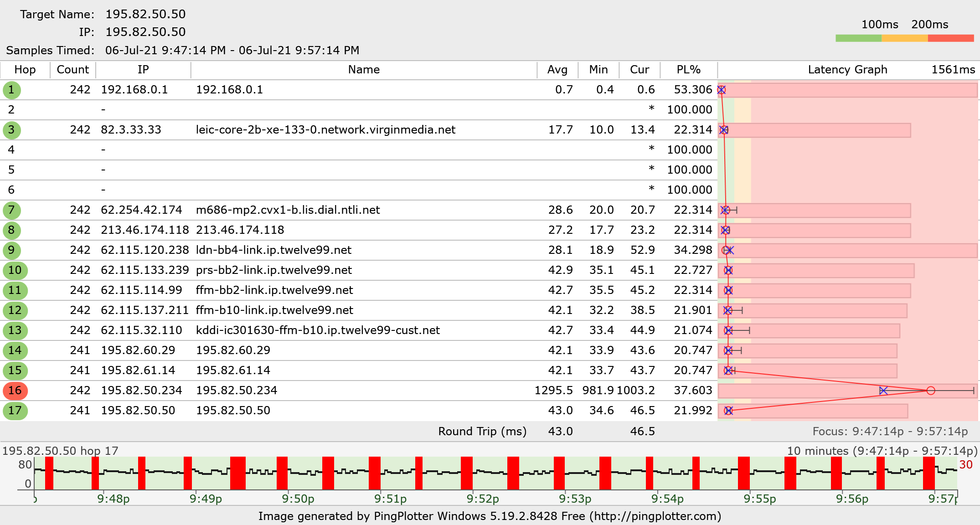Click the Hop column header
This screenshot has height=525, width=980.
click(x=25, y=70)
